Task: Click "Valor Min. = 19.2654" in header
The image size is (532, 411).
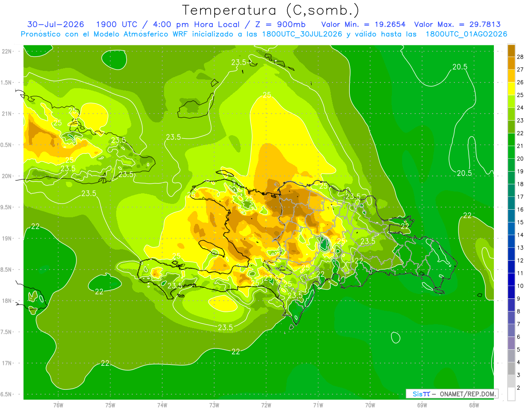Action: pos(363,24)
